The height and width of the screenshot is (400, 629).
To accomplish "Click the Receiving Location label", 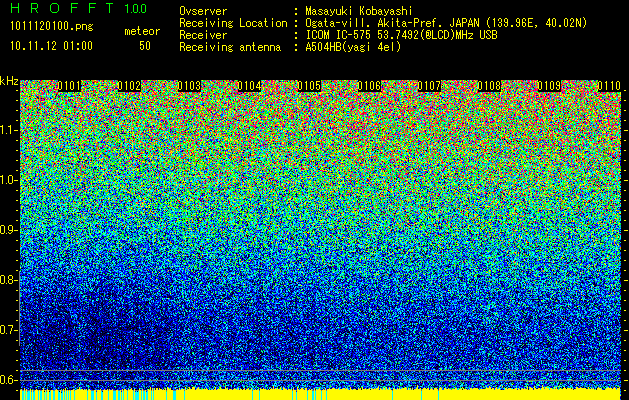I will [233, 23].
